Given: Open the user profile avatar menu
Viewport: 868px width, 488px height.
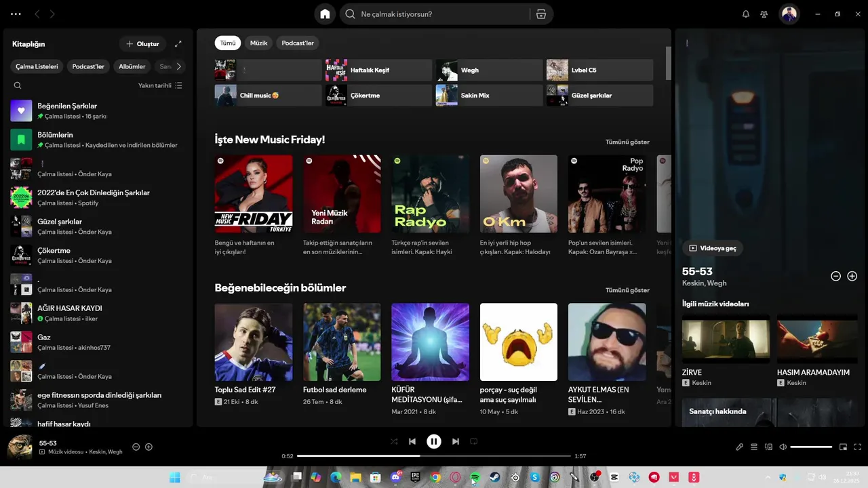Looking at the screenshot, I should (789, 14).
